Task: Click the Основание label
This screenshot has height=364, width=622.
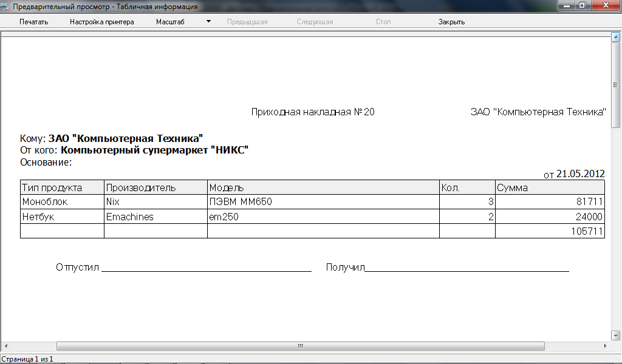Action: pyautogui.click(x=46, y=162)
